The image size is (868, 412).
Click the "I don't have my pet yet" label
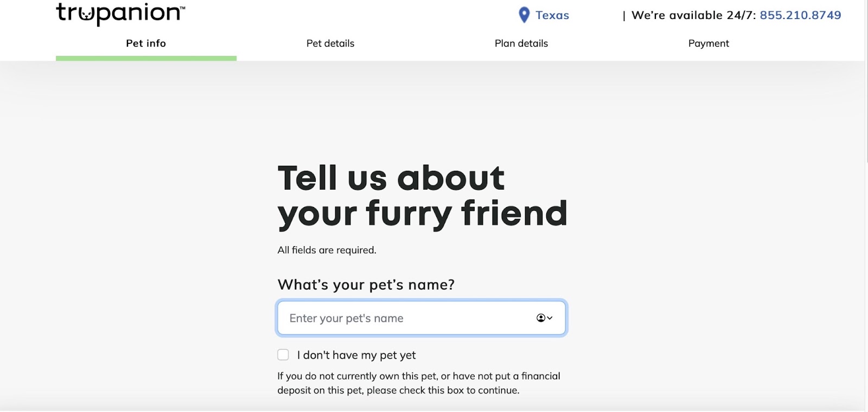(356, 356)
